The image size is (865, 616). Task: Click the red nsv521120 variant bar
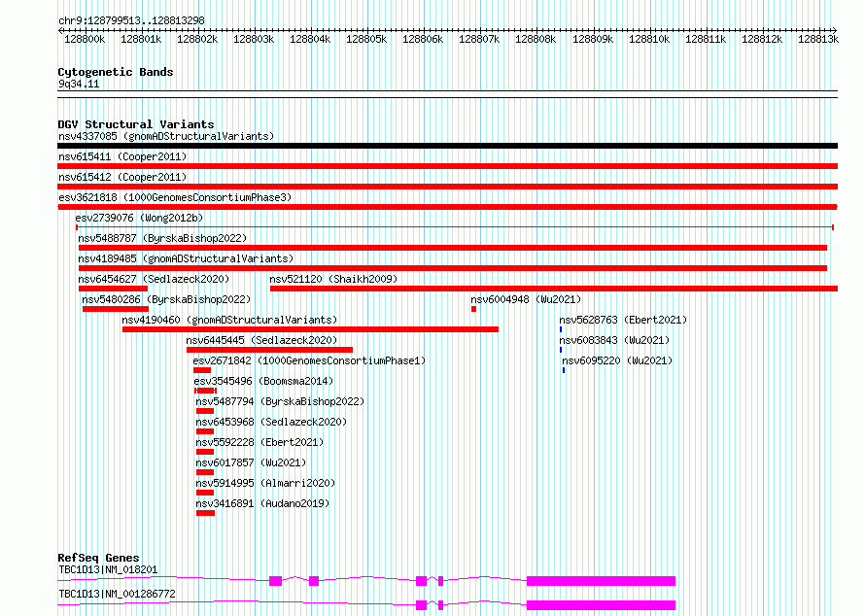[554, 289]
